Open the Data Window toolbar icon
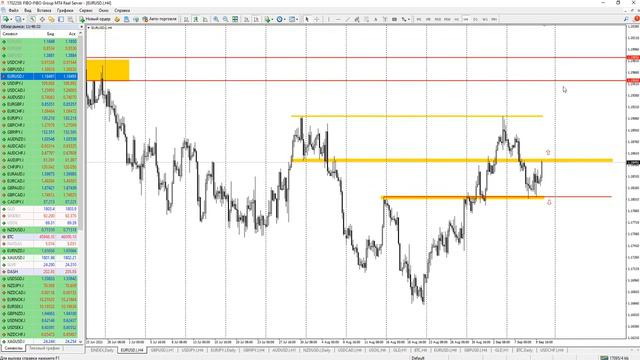Viewport: 640px width, 360px height. point(42,19)
